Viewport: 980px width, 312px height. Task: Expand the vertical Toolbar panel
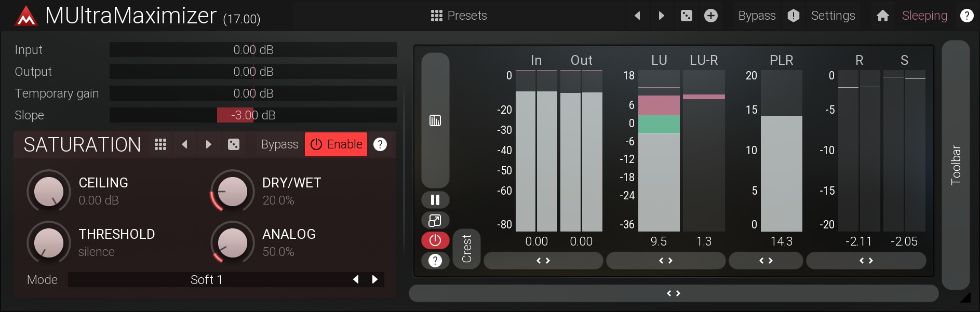tap(956, 165)
